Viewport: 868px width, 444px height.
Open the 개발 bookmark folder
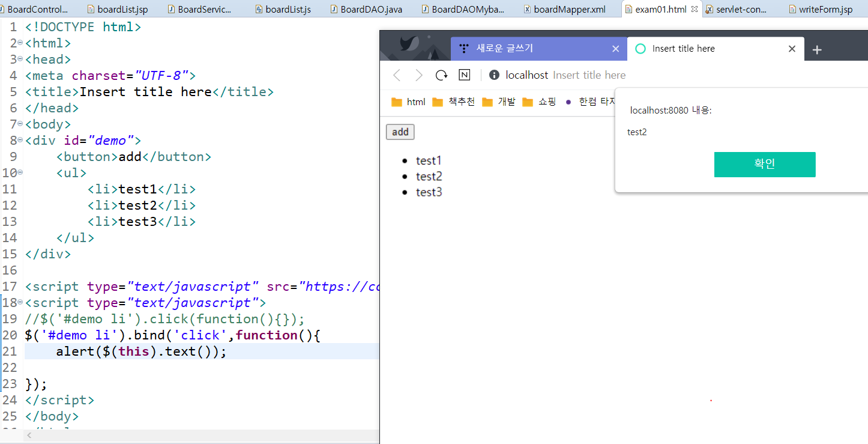[499, 102]
